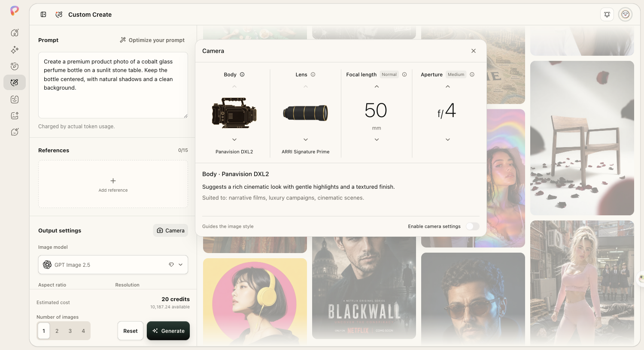Click the "10,187.24 available" credits text
Viewport: 644px width, 350px height.
[x=170, y=307]
